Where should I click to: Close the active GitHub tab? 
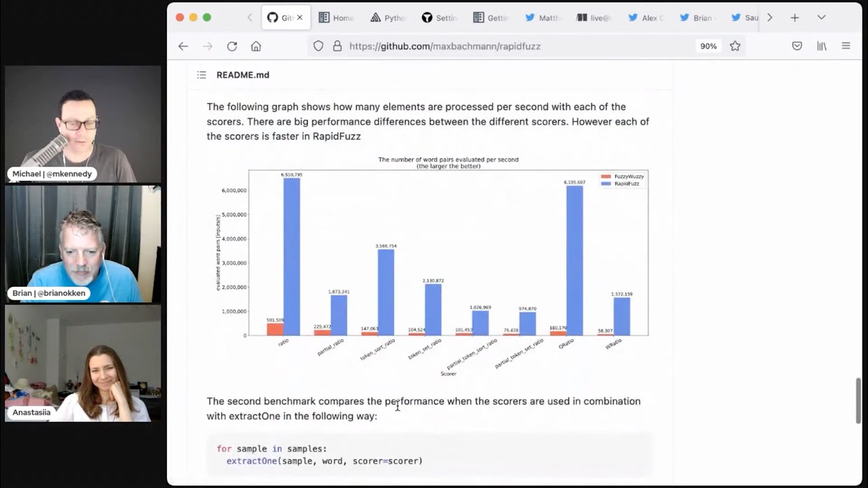[300, 18]
